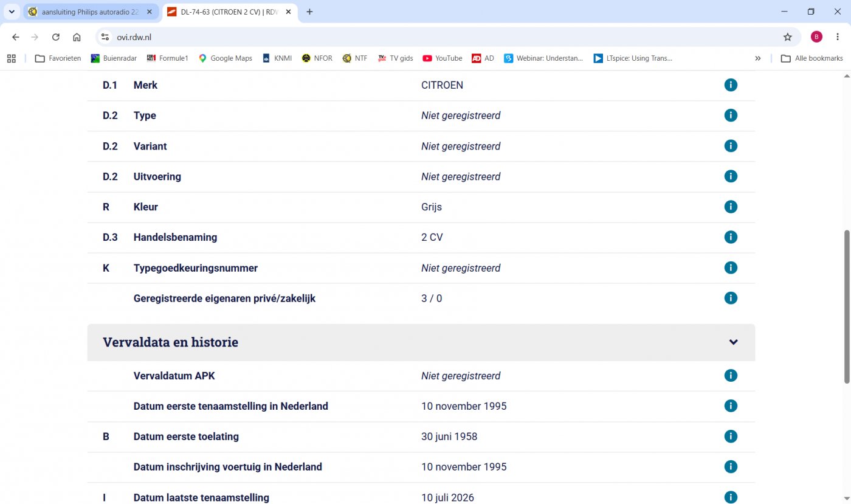
Task: Show info for the Handelsbenaming row
Action: [x=731, y=237]
